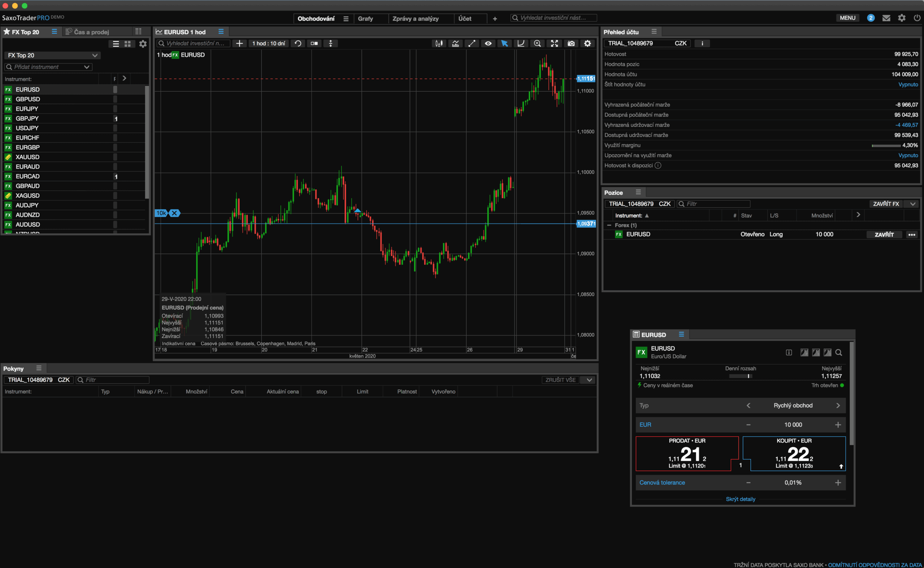The width and height of the screenshot is (924, 568).
Task: Increase the Cenová tolerance with plus
Action: [838, 483]
